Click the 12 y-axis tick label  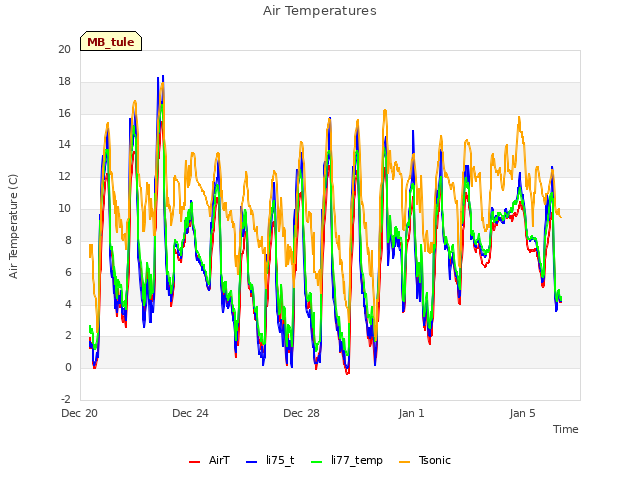pyautogui.click(x=64, y=177)
